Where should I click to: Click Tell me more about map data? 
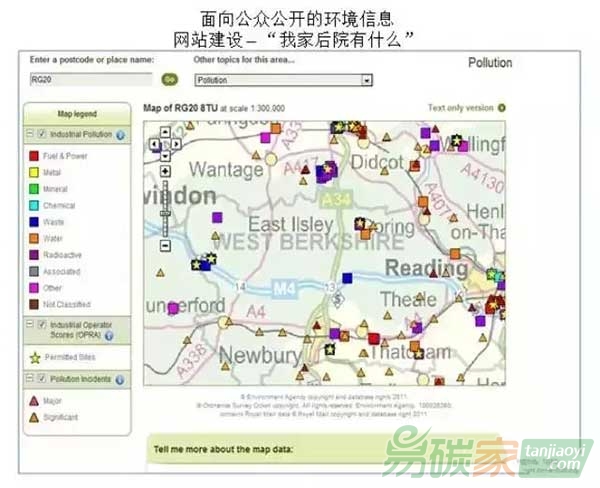coord(222,449)
